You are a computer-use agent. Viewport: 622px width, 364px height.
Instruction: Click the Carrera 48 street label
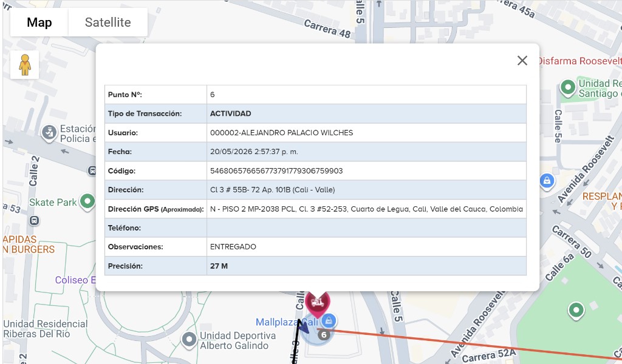coord(327,29)
